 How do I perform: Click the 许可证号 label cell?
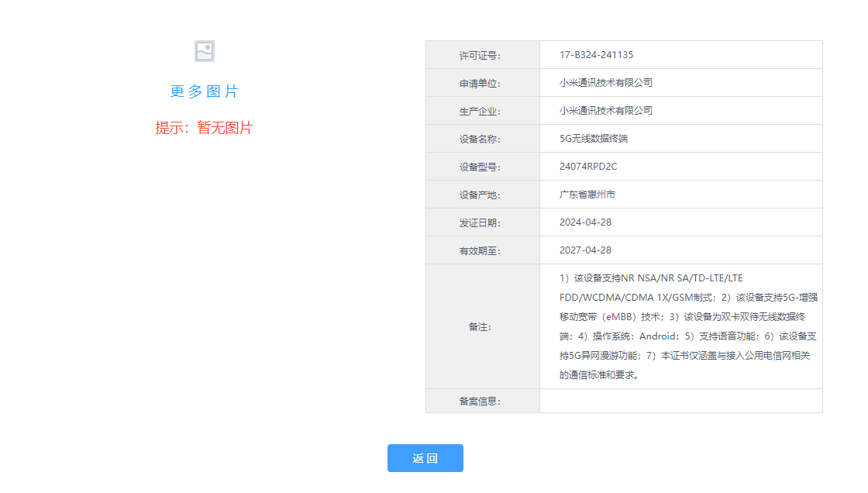[483, 55]
